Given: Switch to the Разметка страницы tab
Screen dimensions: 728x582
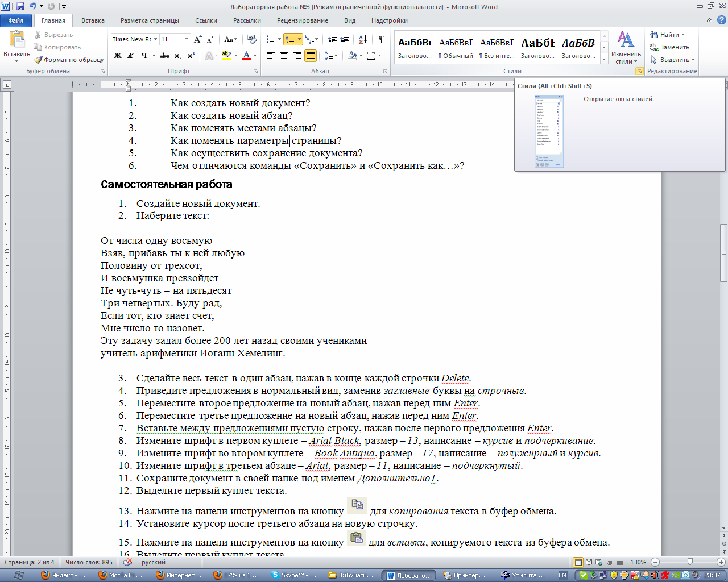Looking at the screenshot, I should pyautogui.click(x=150, y=20).
